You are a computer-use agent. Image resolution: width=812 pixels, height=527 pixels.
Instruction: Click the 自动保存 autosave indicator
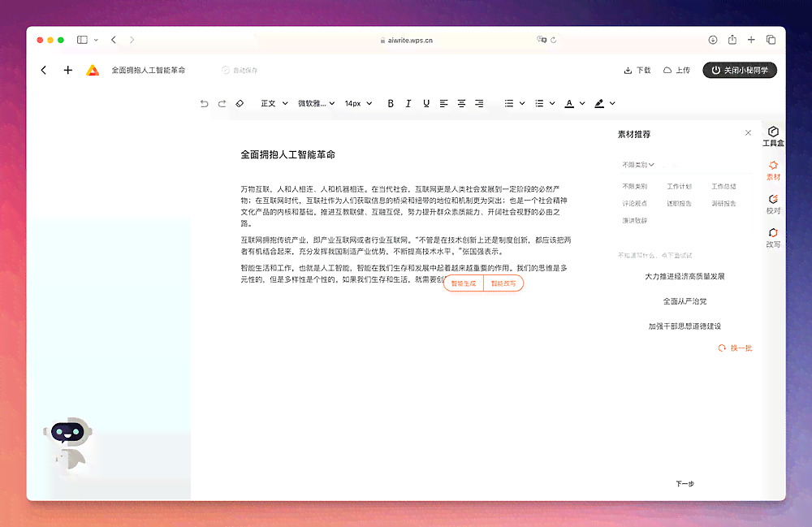click(x=240, y=71)
